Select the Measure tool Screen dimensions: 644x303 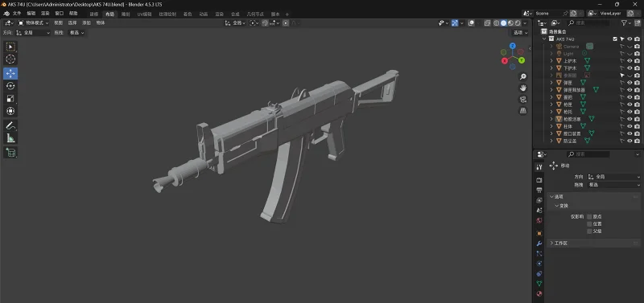[x=10, y=138]
